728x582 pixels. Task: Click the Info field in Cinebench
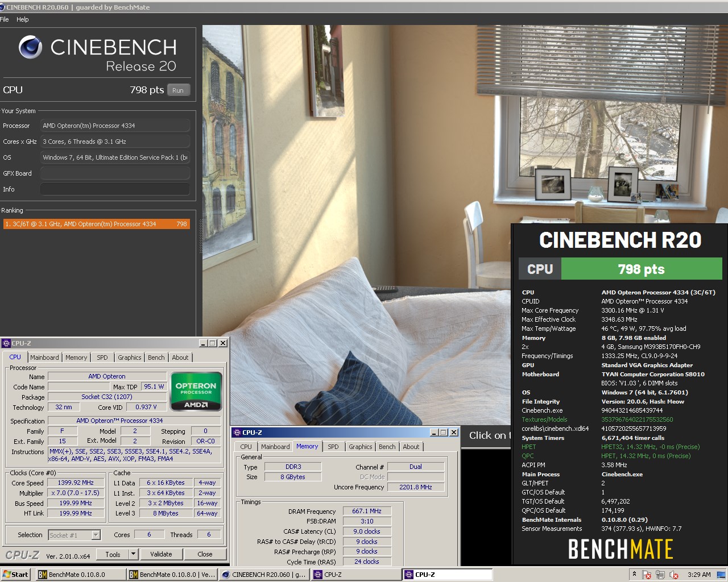pos(115,189)
